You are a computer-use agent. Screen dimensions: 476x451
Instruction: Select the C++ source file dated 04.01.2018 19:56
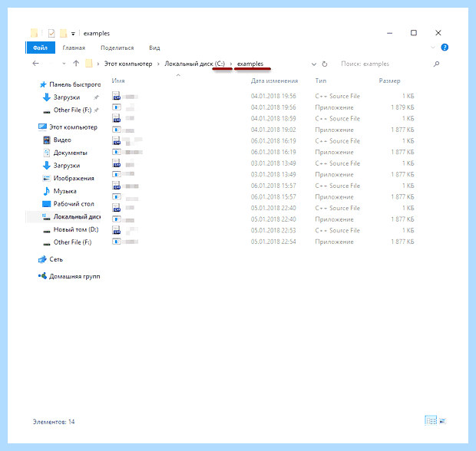[263, 96]
